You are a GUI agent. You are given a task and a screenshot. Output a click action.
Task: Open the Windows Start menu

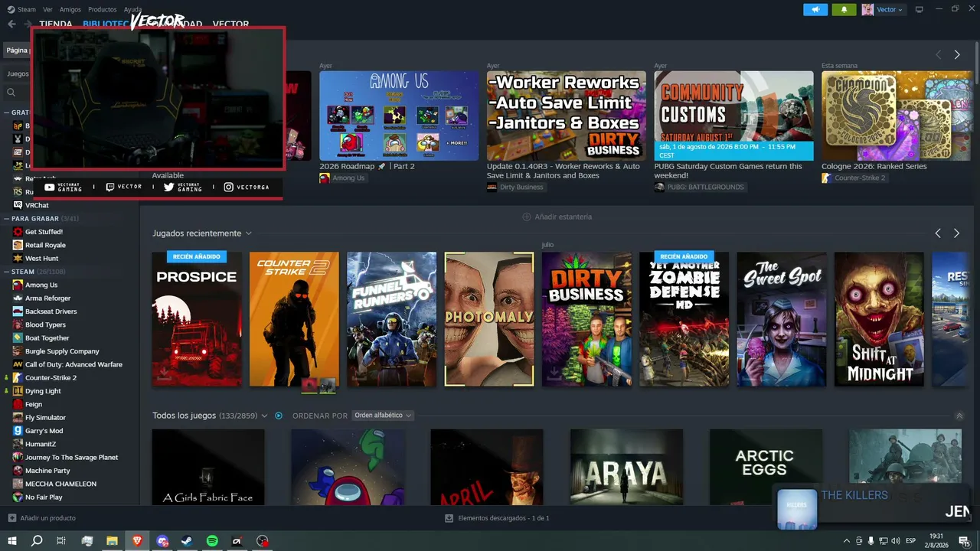[x=11, y=541]
